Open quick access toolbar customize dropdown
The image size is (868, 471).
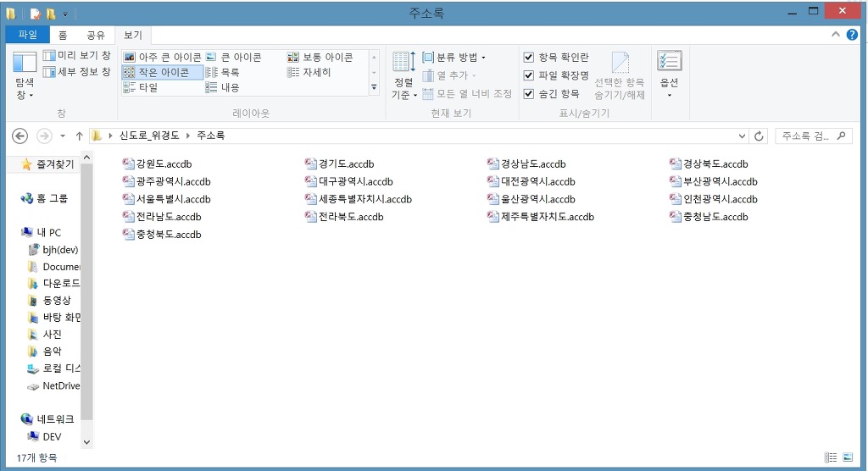pyautogui.click(x=64, y=14)
